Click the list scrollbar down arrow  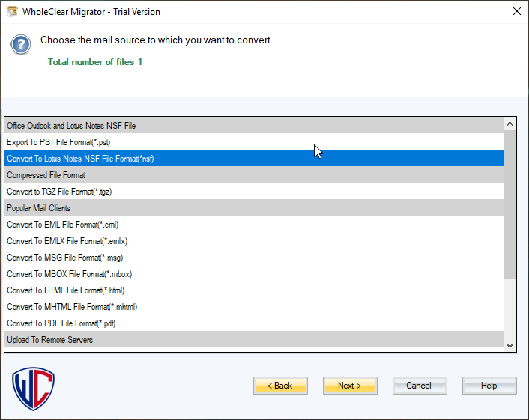(510, 345)
